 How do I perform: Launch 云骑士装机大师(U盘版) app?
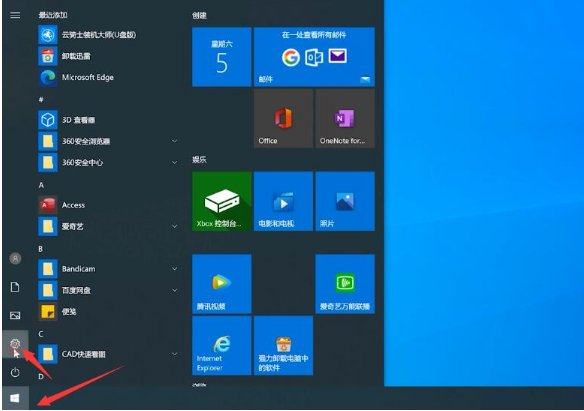point(109,35)
